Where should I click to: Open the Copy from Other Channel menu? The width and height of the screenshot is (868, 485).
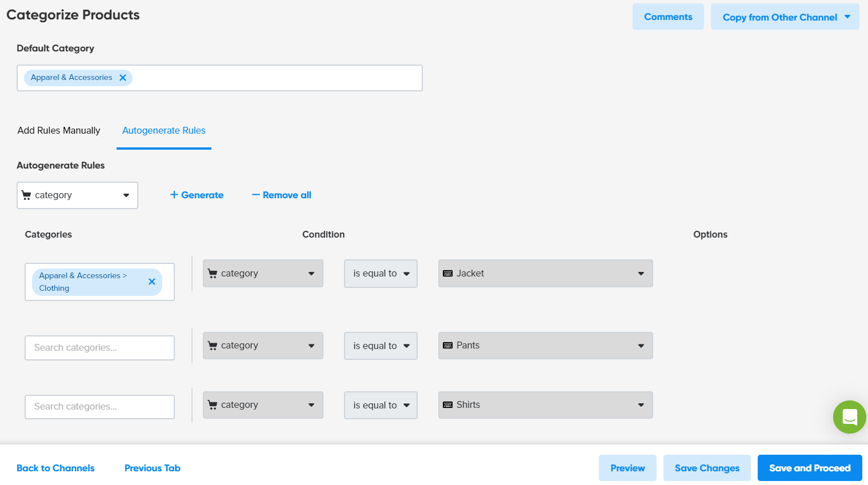tap(785, 17)
